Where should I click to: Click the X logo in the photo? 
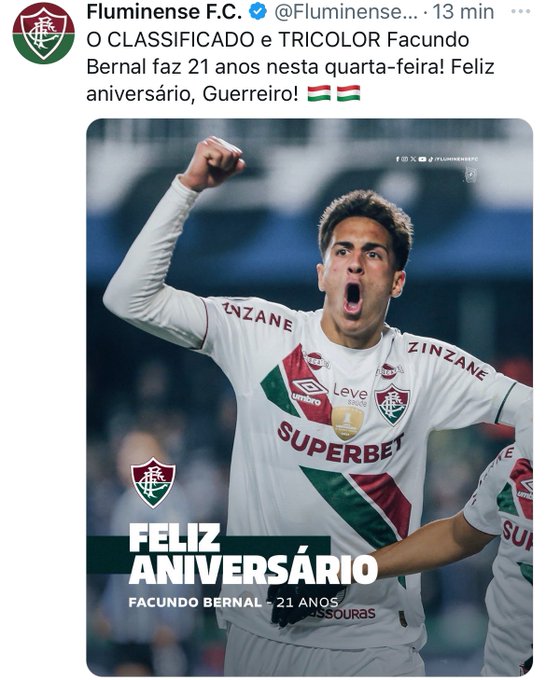(413, 159)
